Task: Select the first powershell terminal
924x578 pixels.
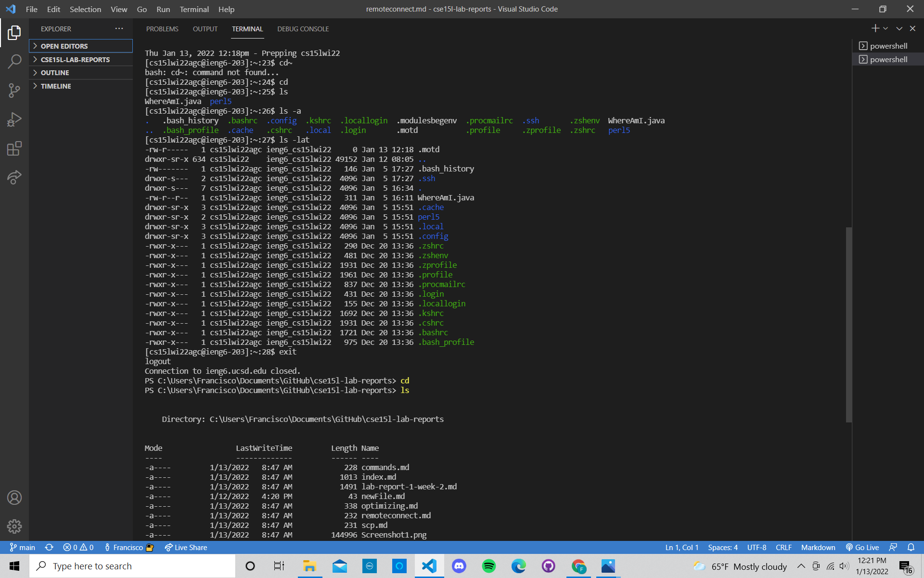Action: pyautogui.click(x=888, y=46)
